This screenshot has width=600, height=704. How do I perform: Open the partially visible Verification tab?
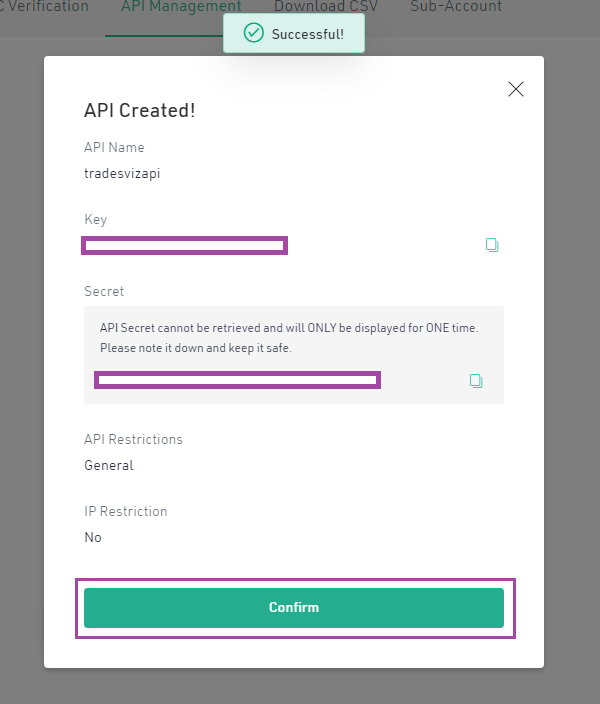(x=44, y=7)
